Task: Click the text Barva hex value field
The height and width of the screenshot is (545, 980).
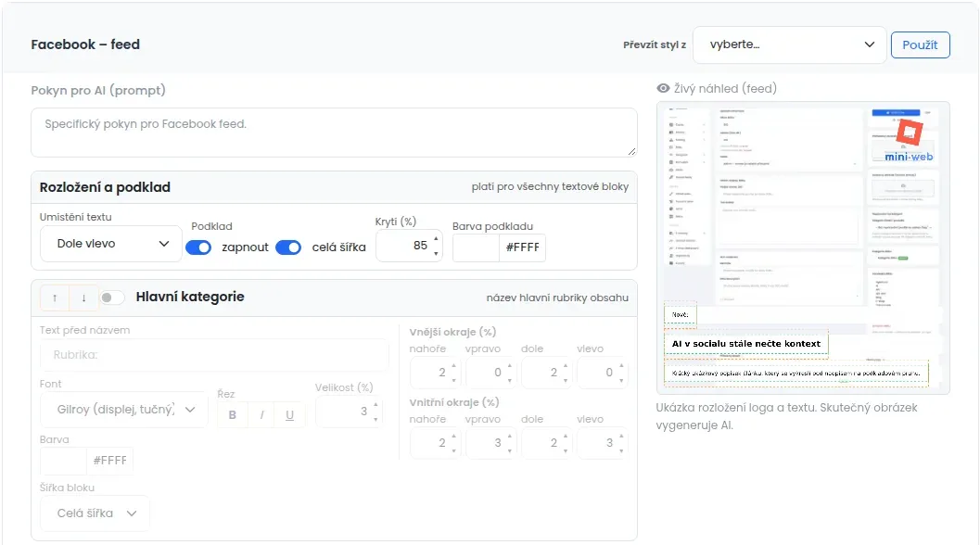Action: (109, 461)
